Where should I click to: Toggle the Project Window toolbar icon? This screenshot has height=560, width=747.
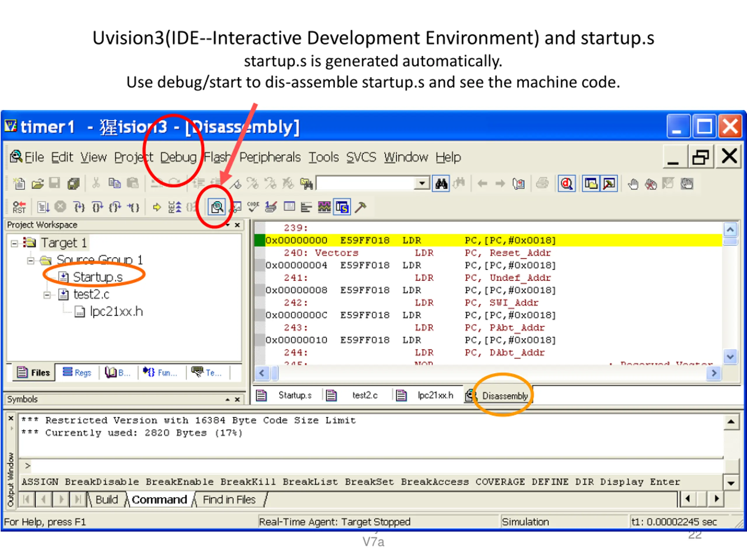click(x=591, y=184)
